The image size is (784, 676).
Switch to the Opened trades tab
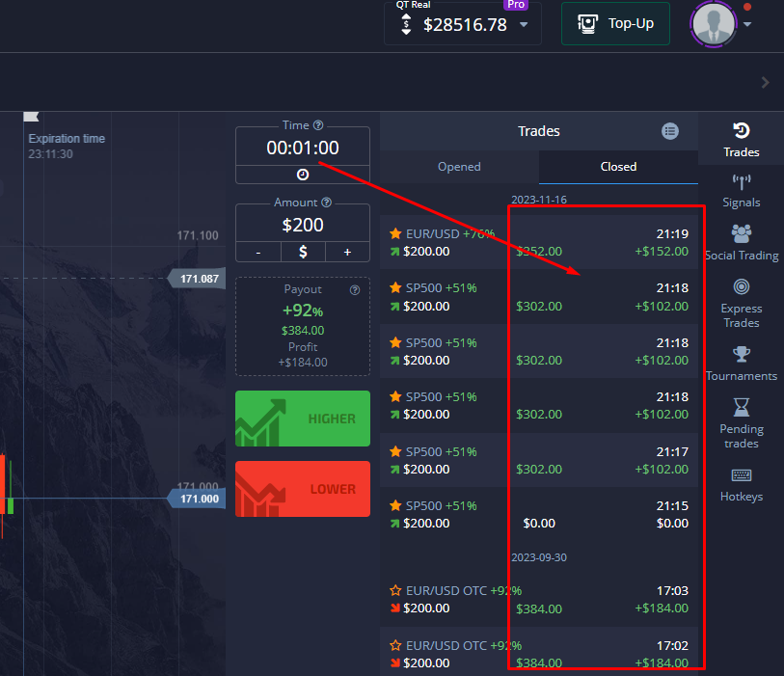click(459, 166)
